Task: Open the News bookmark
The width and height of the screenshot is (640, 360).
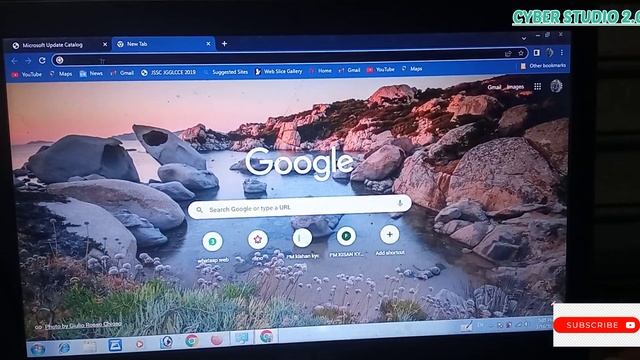Action: [91, 73]
